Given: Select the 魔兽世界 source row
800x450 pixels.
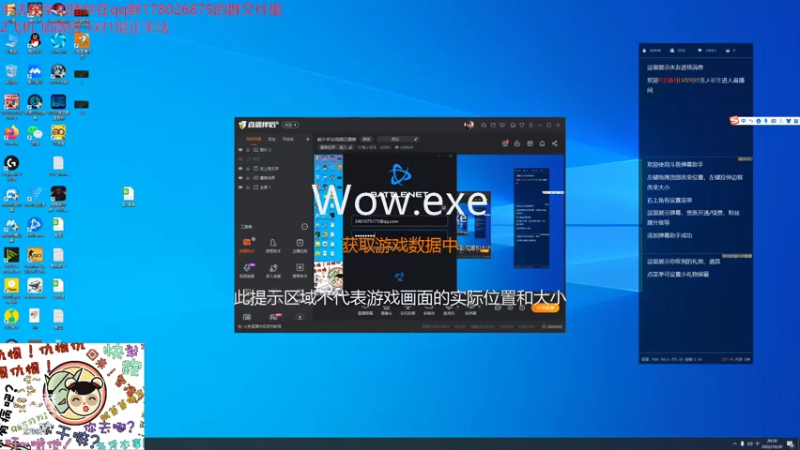Looking at the screenshot, I should coord(273,178).
